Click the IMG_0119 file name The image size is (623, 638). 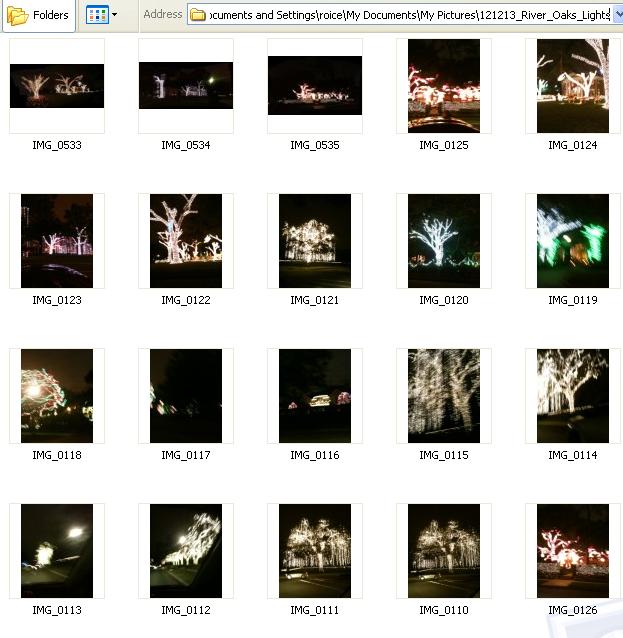pyautogui.click(x=573, y=300)
